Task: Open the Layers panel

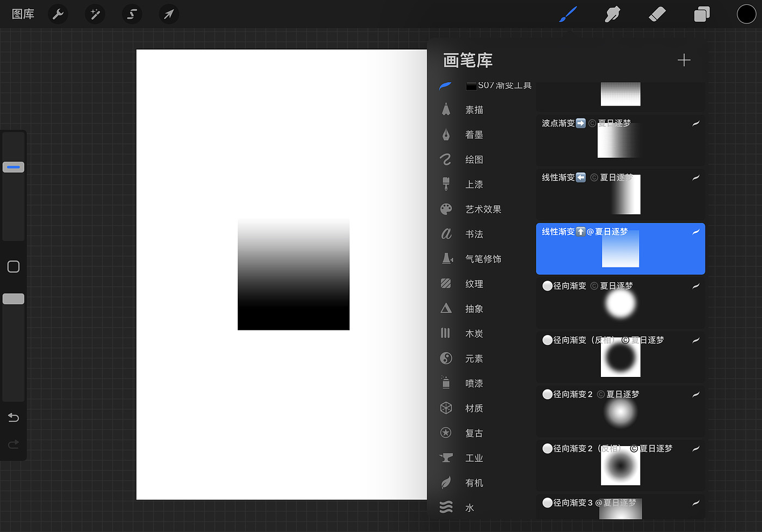Action: pyautogui.click(x=702, y=14)
